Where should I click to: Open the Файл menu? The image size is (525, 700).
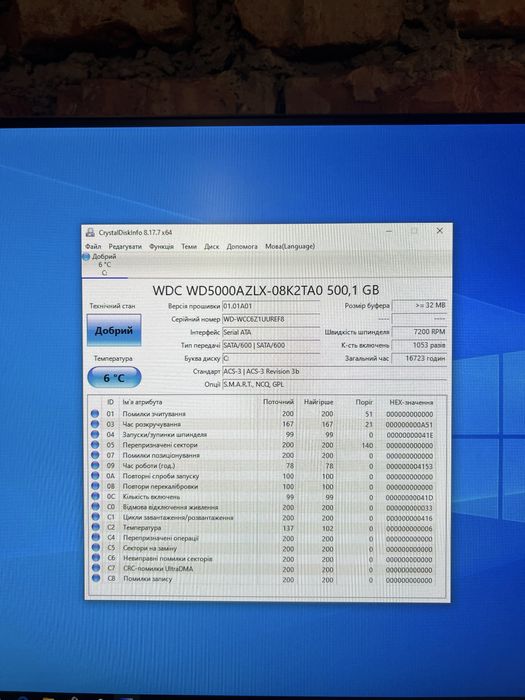pyautogui.click(x=93, y=246)
